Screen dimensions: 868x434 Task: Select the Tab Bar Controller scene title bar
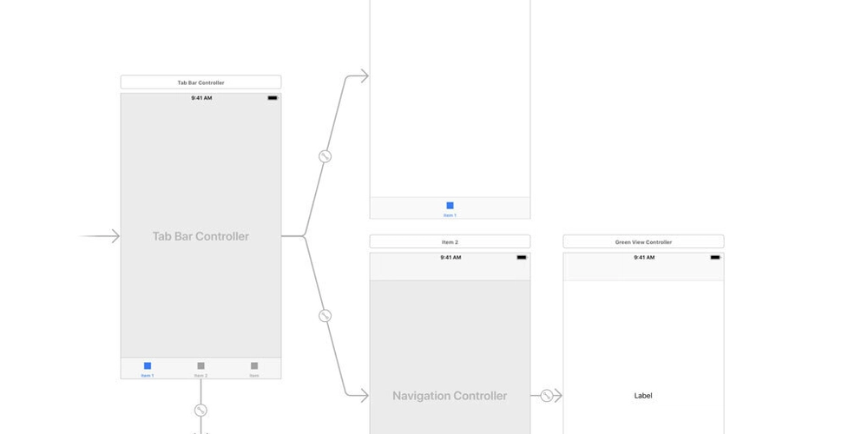pyautogui.click(x=201, y=82)
